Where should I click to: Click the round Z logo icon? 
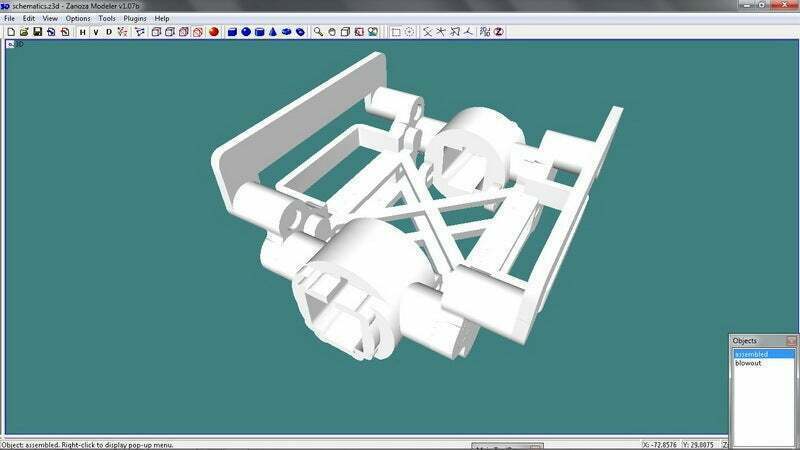[498, 32]
